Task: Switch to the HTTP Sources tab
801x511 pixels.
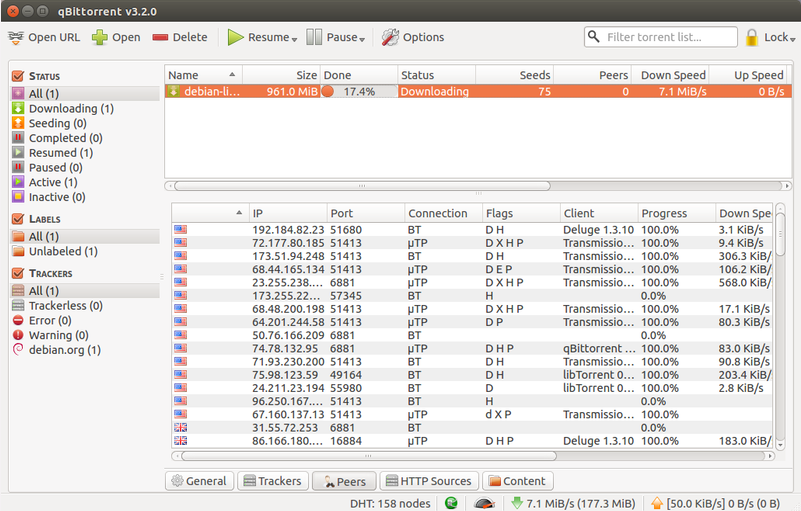Action: point(429,481)
